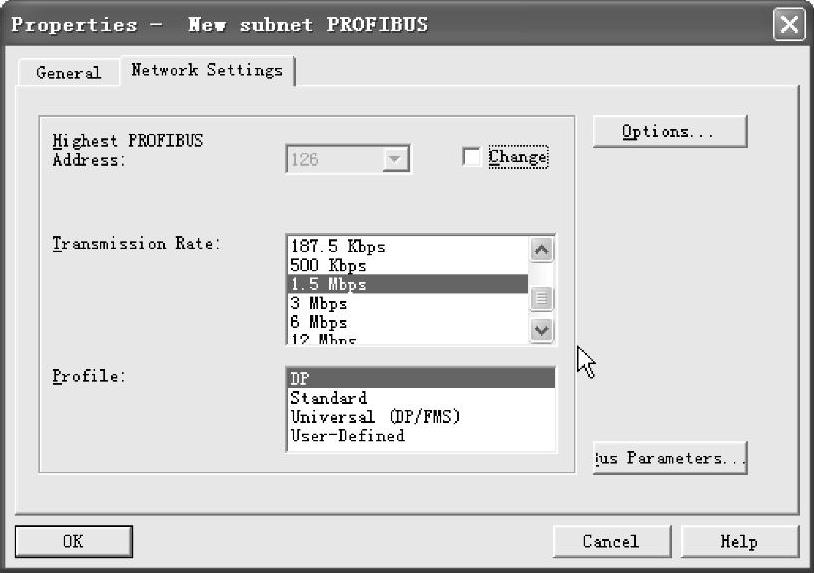The width and height of the screenshot is (814, 573).
Task: Select 500 Kbps transmission rate
Action: pos(408,265)
